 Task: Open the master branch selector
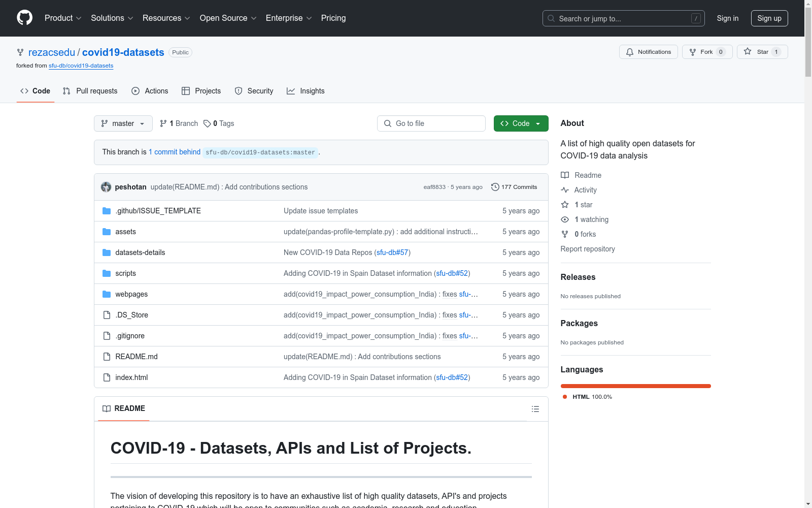click(x=123, y=123)
